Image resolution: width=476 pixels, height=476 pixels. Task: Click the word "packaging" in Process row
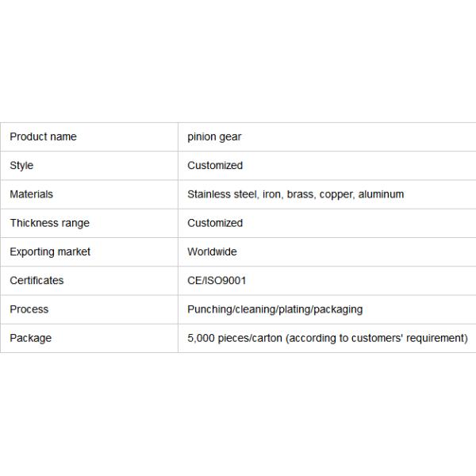pos(339,309)
